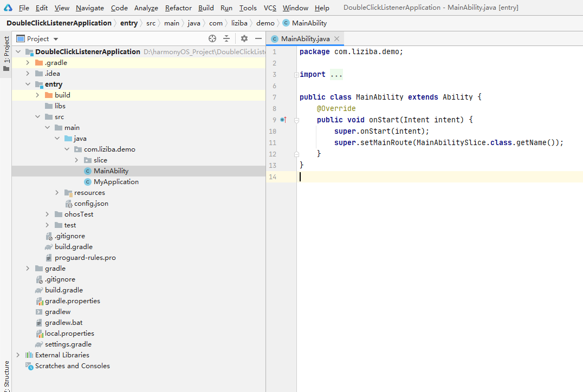Screen dimensions: 583x392
Task: Click the override gutter icon on line 9
Action: tap(283, 120)
